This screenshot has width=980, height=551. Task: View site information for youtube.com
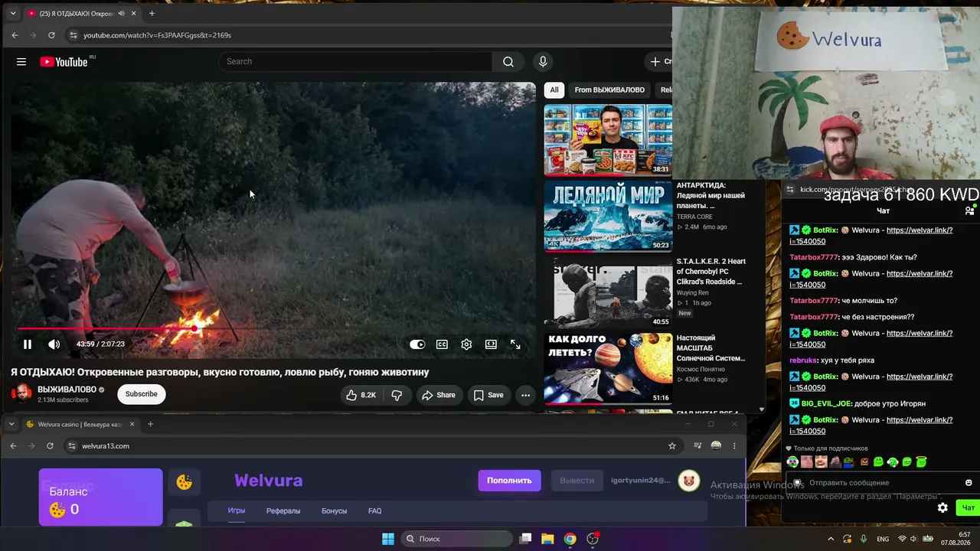point(73,35)
